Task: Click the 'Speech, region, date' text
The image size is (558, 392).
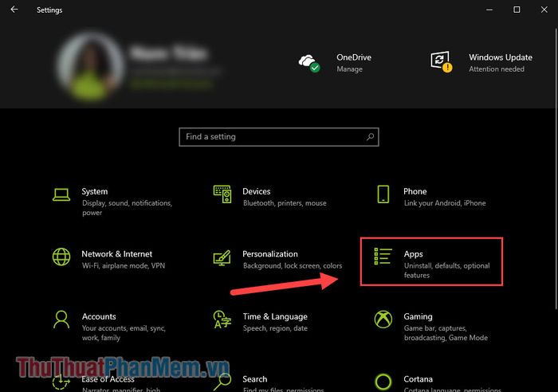Action: coord(275,328)
